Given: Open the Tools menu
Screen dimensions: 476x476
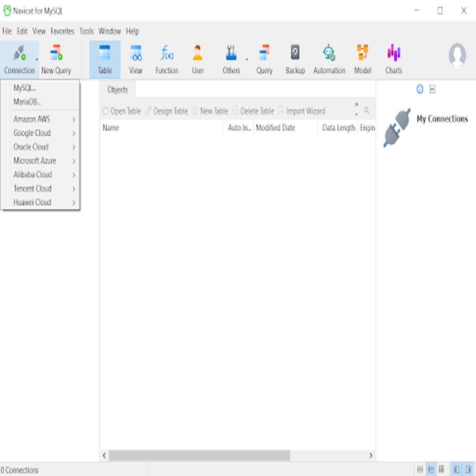Looking at the screenshot, I should click(x=86, y=31).
